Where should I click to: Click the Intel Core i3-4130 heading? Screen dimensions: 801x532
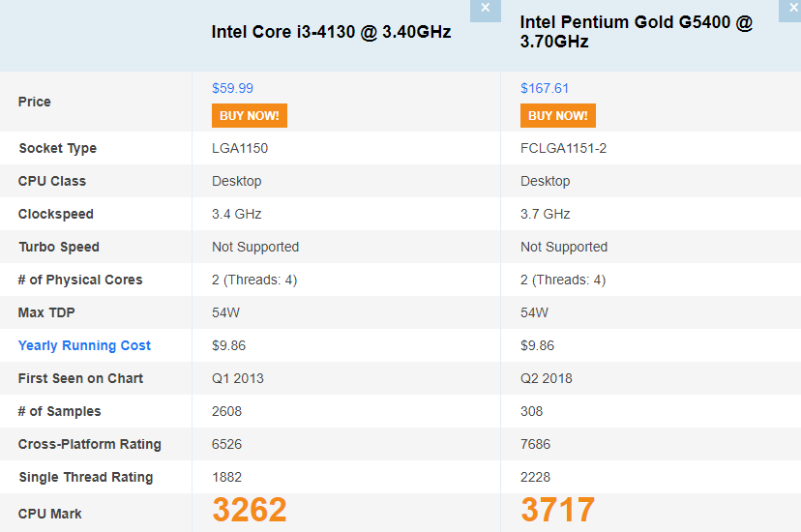coord(331,32)
